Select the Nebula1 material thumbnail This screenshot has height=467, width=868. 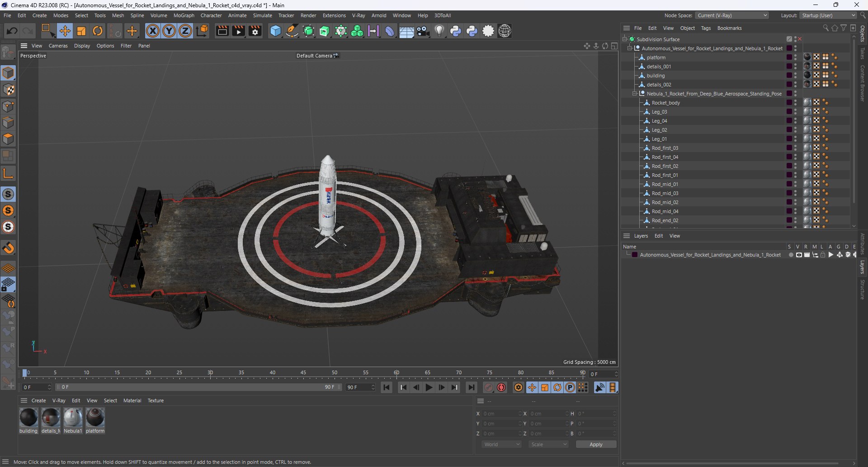[x=73, y=417]
